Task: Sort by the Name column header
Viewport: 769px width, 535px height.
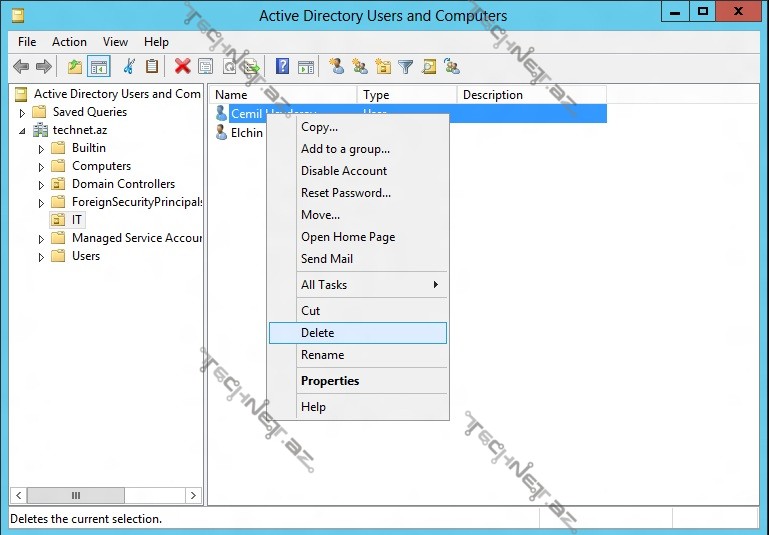Action: tap(283, 95)
